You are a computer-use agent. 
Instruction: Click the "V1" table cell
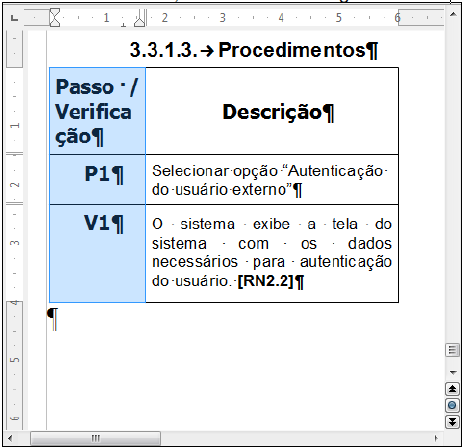pyautogui.click(x=97, y=254)
